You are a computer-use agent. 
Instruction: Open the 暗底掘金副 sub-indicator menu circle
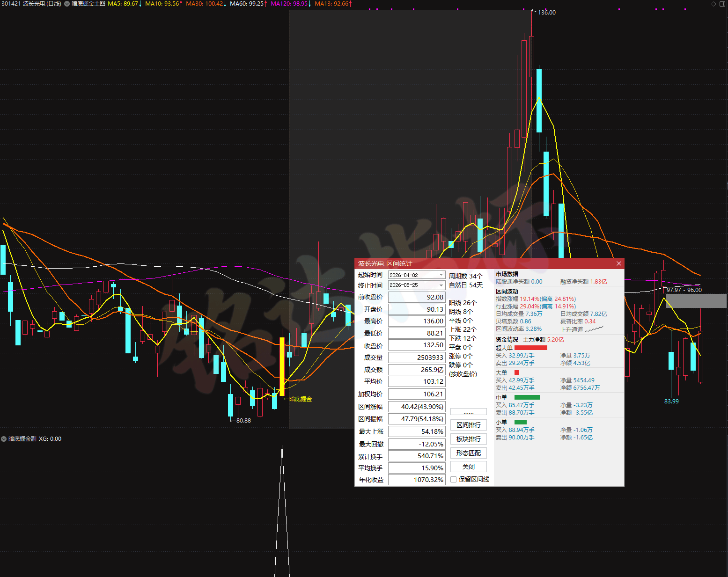tap(4, 439)
